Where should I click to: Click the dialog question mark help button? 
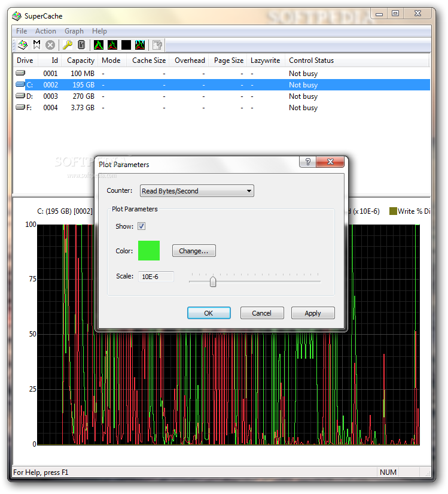pos(308,162)
